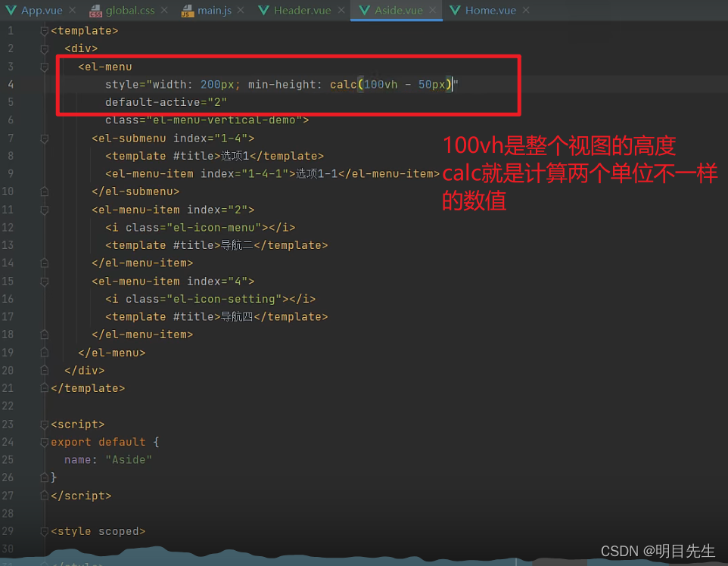This screenshot has height=566, width=728.
Task: Click the JS file icon on main.js tab
Action: 187,11
